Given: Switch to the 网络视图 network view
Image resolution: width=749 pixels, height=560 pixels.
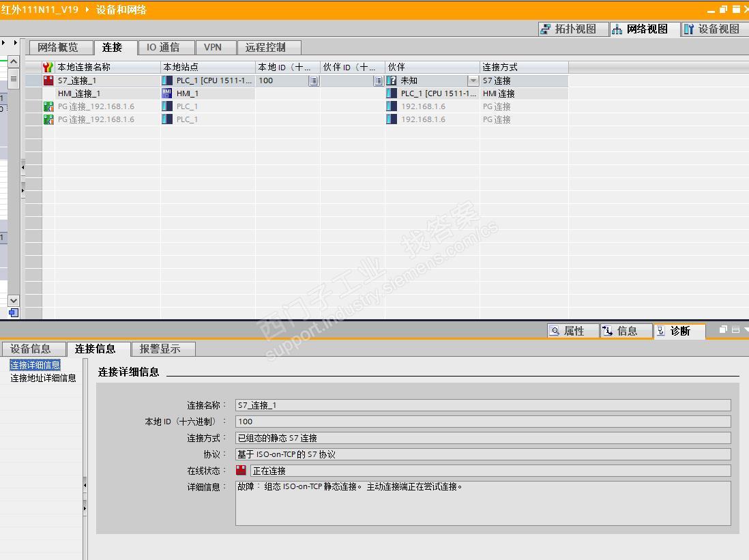Looking at the screenshot, I should point(645,29).
